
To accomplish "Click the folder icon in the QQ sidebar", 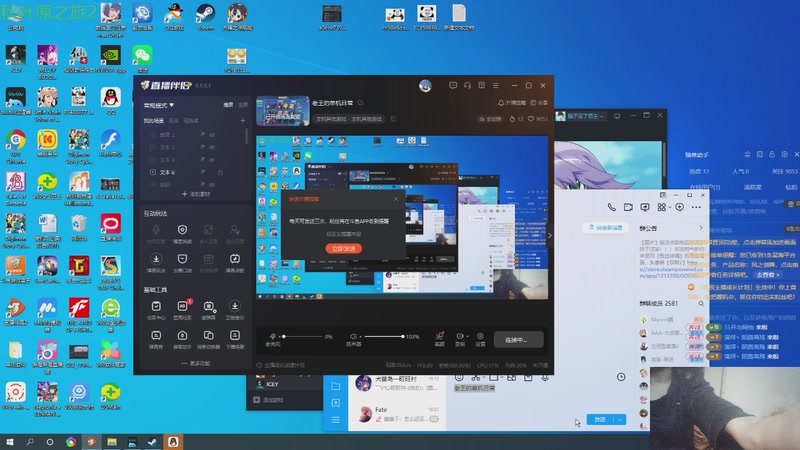I will coord(336,386).
